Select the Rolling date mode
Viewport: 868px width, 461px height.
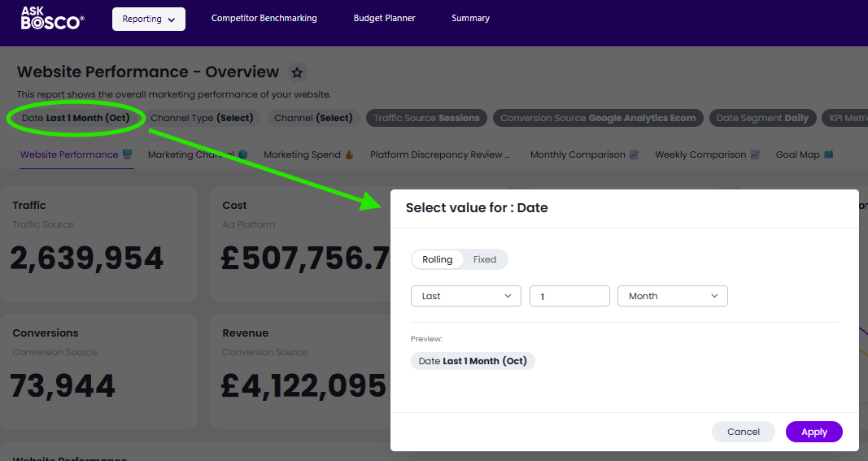(438, 259)
